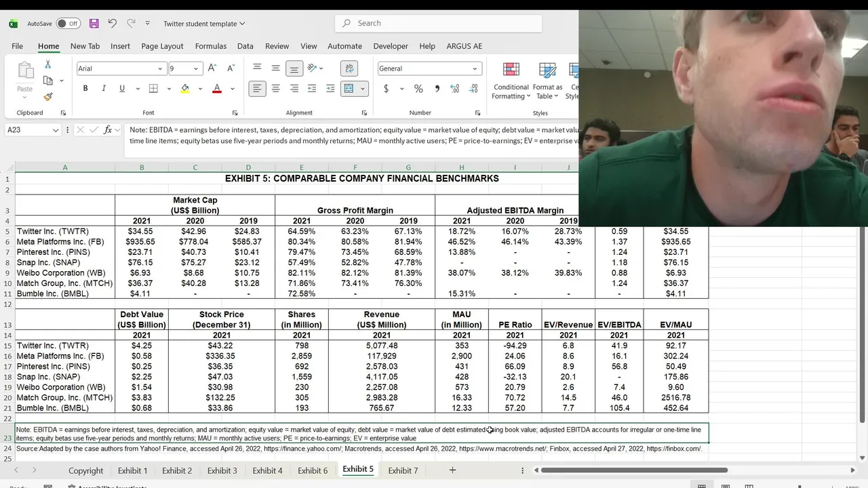Click the Save icon in title bar

pos(94,23)
